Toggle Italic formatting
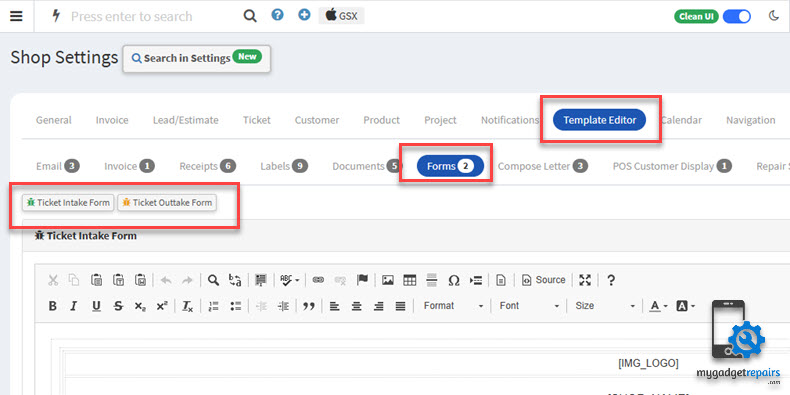This screenshot has height=395, width=790. click(x=74, y=306)
